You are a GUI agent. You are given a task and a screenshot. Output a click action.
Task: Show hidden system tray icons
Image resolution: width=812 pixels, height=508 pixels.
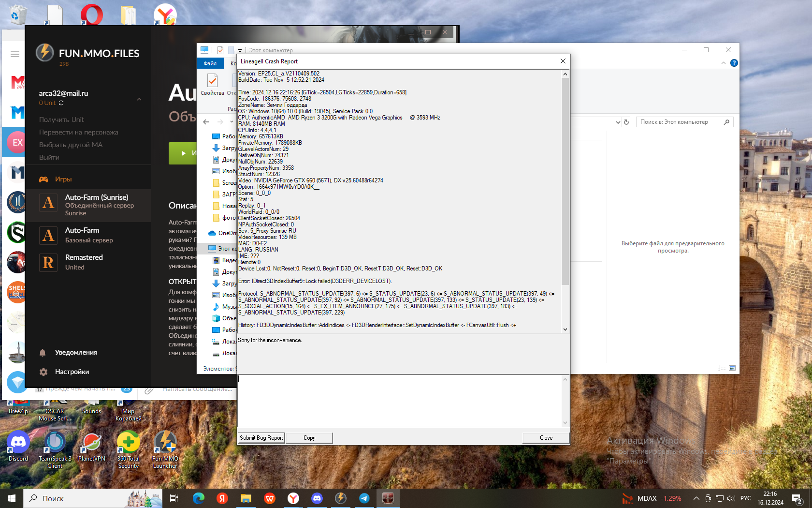(x=696, y=498)
